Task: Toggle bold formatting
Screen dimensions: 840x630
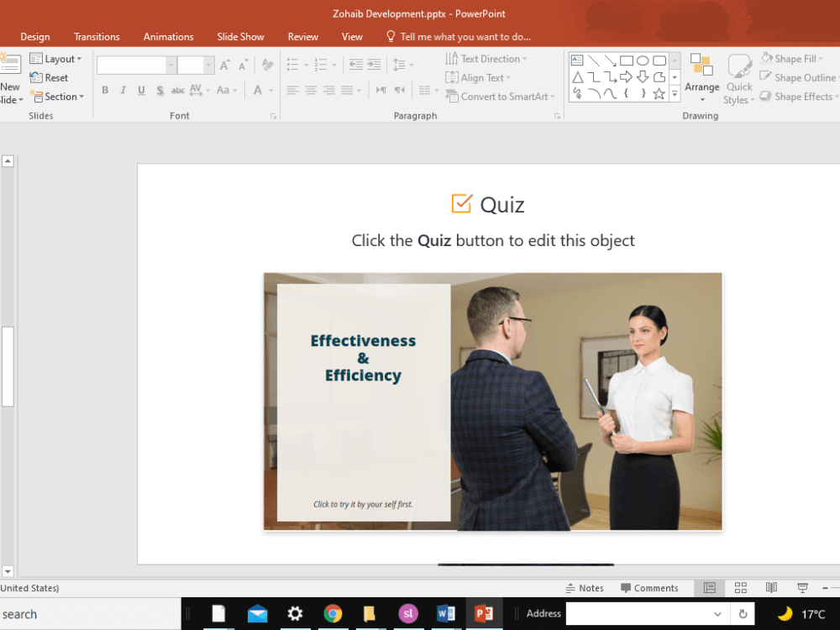Action: click(105, 90)
